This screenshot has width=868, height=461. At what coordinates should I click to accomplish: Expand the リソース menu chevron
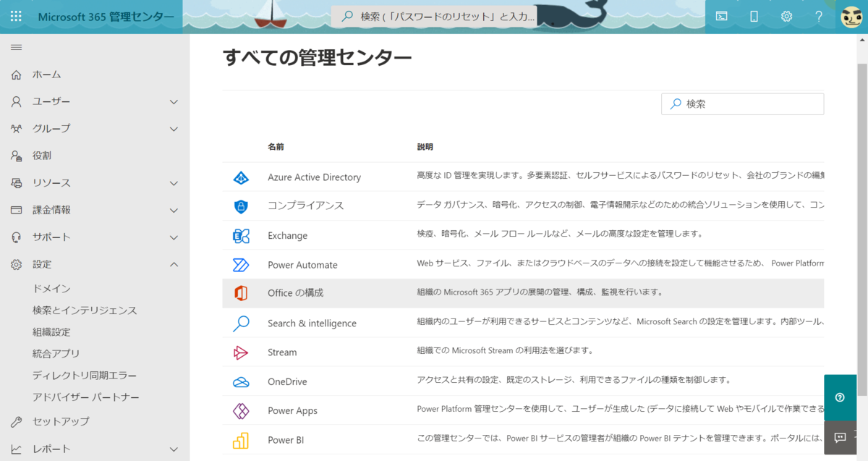(174, 183)
